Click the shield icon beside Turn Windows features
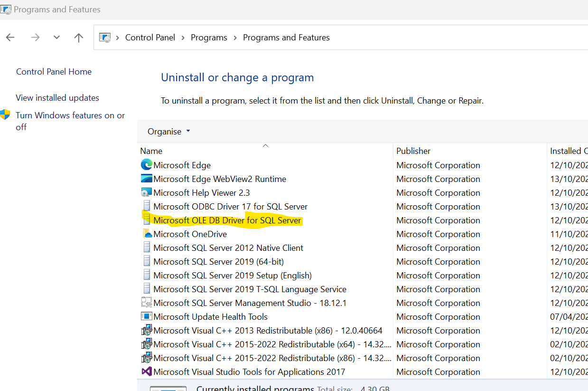 click(5, 114)
